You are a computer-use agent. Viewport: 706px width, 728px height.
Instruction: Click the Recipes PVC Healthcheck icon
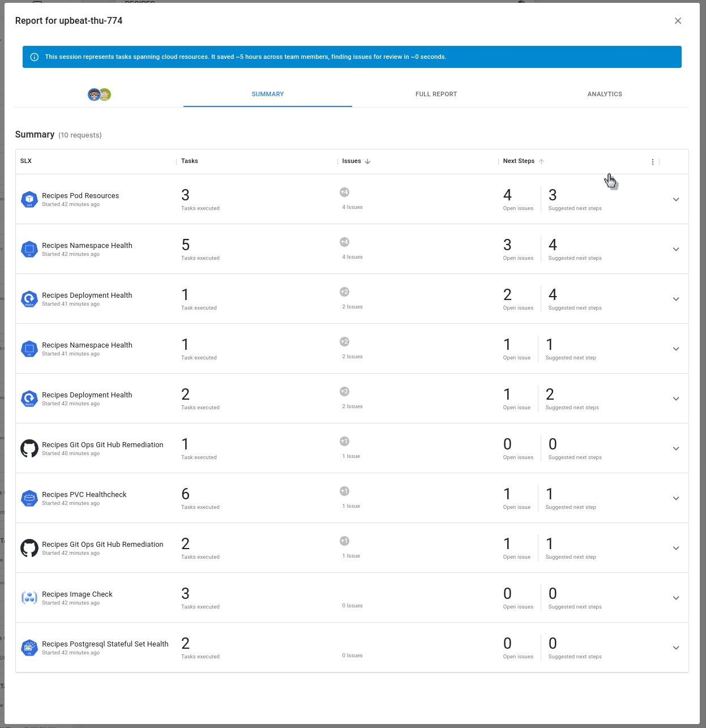(29, 498)
